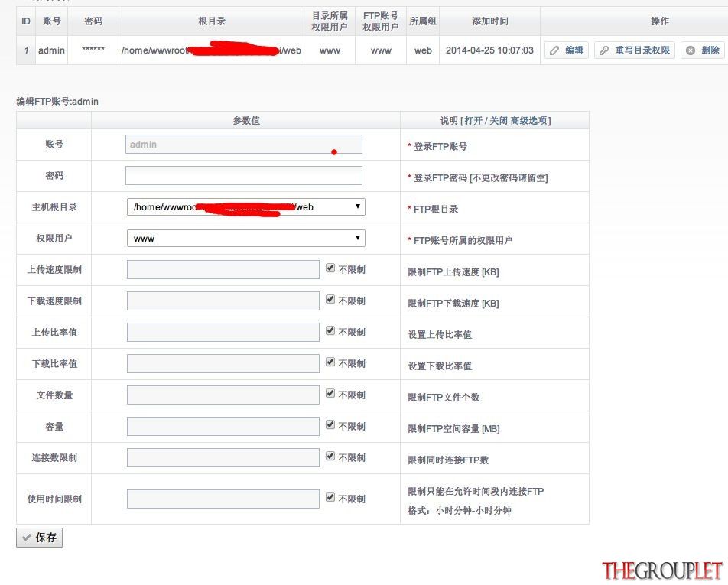The width and height of the screenshot is (728, 585).
Task: Click the 限制同时连接FTP数 description
Action: point(448,460)
